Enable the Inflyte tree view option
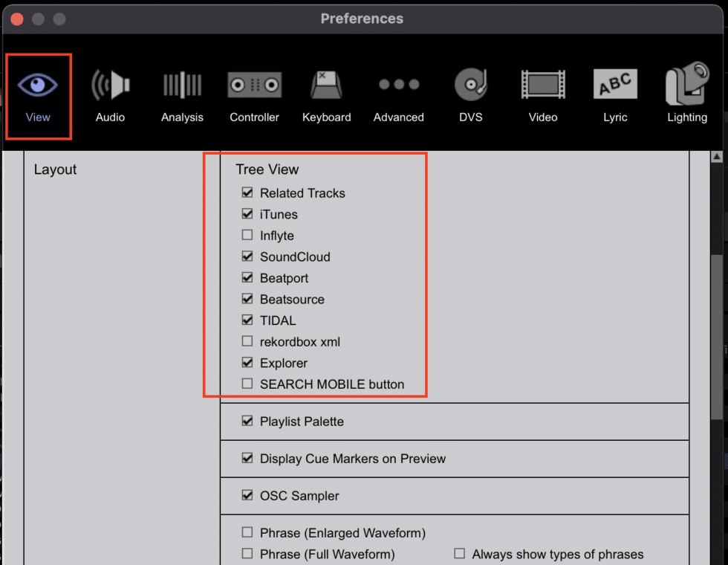728x565 pixels. point(249,235)
